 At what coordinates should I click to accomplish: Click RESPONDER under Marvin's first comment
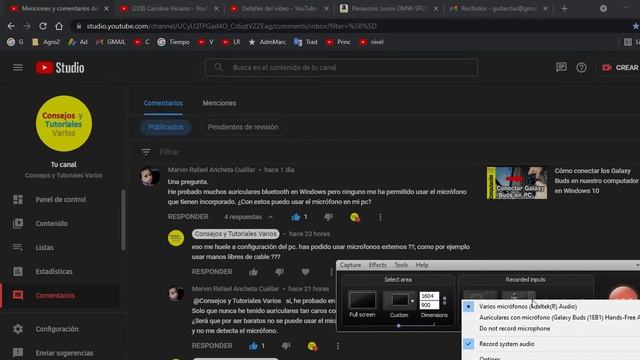(x=188, y=217)
